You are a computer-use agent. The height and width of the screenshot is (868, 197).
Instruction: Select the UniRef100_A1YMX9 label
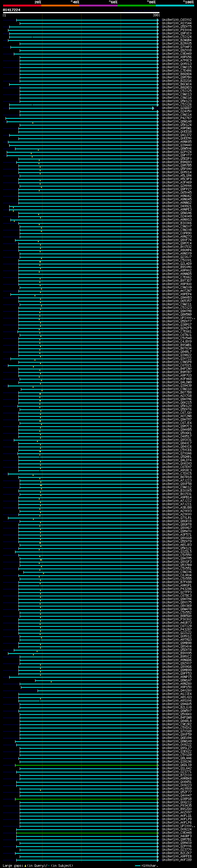point(176,789)
